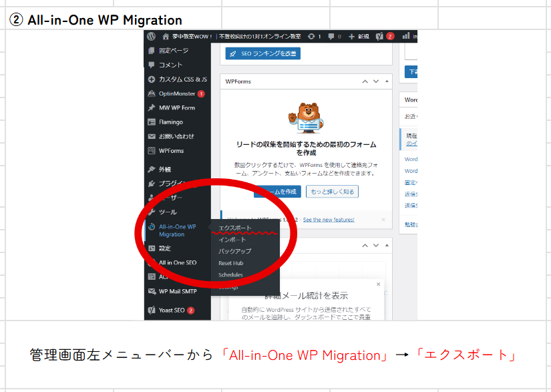Screen dimensions: 551x392
Task: Open the 'See the new features!' link
Action: coord(328,220)
